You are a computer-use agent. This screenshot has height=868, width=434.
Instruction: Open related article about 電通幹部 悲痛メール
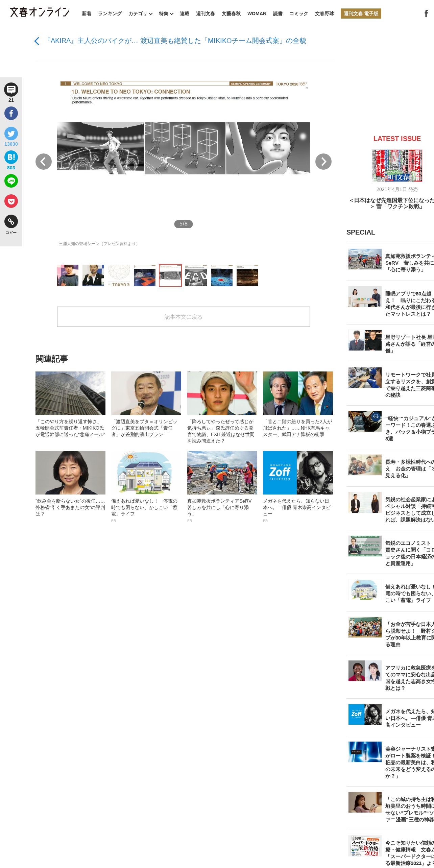click(70, 428)
